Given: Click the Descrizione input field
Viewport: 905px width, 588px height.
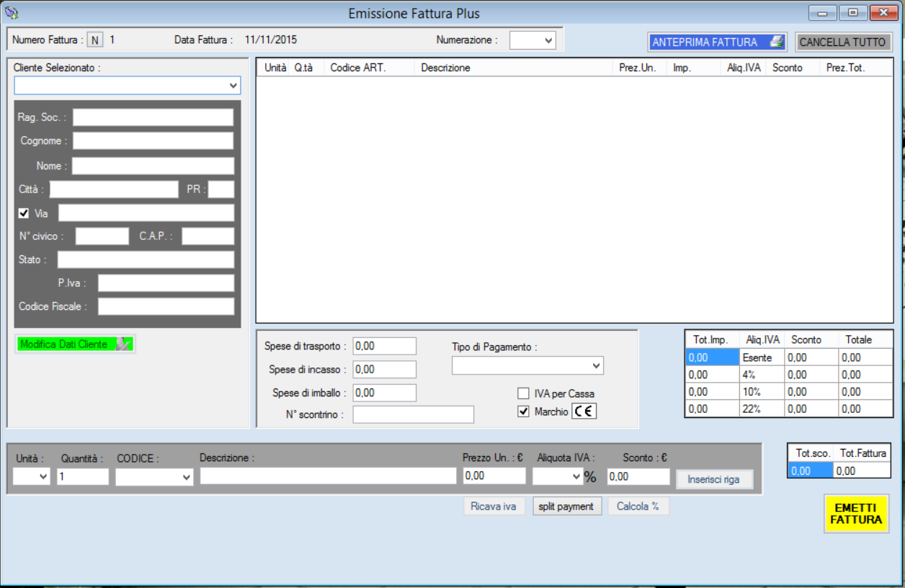Looking at the screenshot, I should pos(329,476).
